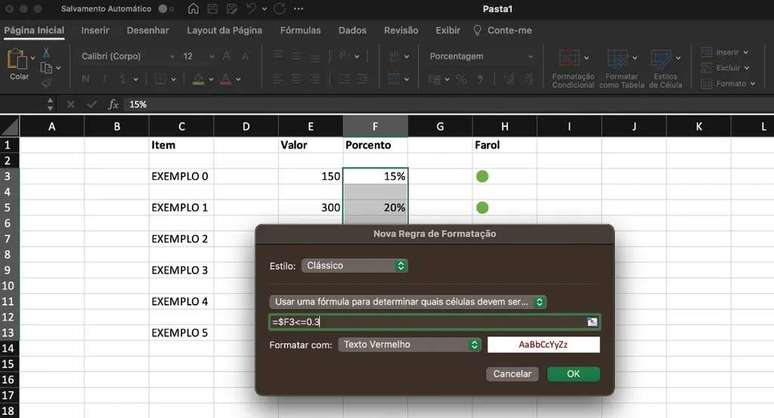The image size is (774, 418).
Task: Click the Increase Font Size A icon
Action: [227, 56]
